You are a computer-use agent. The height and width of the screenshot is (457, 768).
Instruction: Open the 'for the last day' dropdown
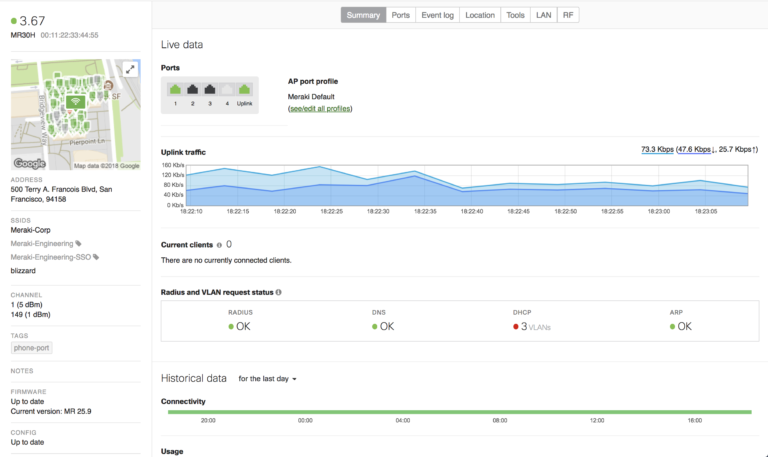click(x=267, y=379)
